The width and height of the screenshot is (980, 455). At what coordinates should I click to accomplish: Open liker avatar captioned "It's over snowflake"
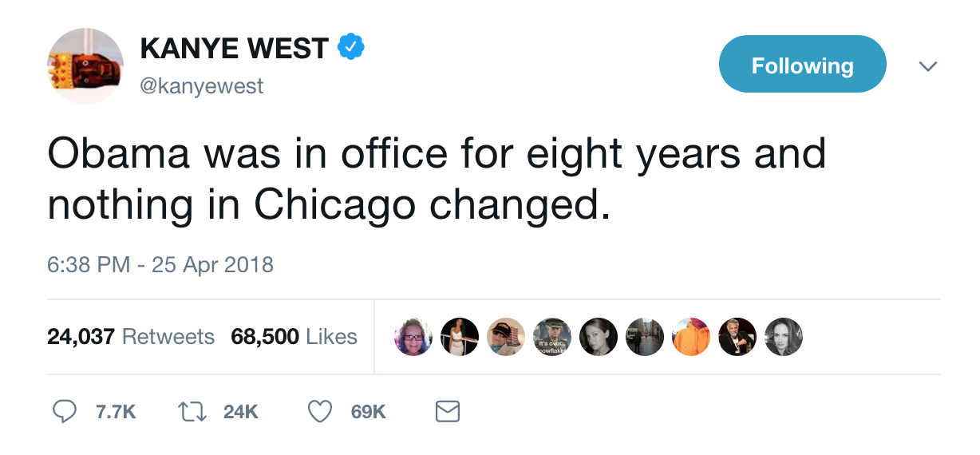pos(553,337)
